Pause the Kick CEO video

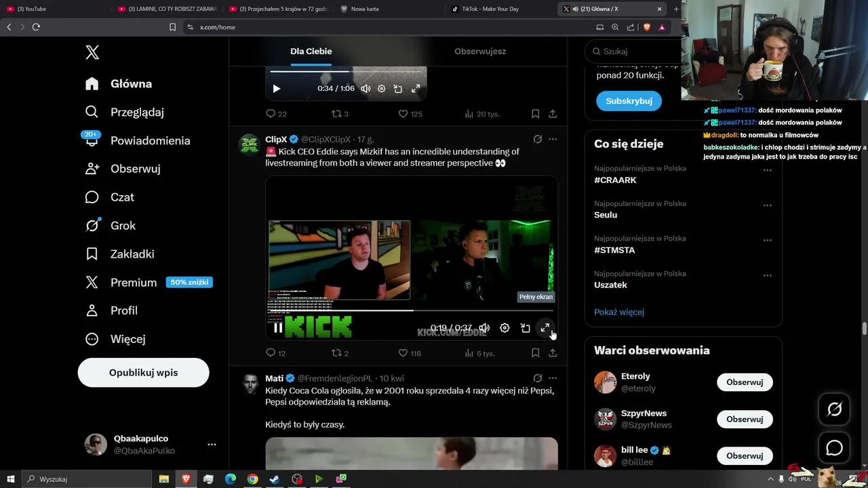pos(278,328)
